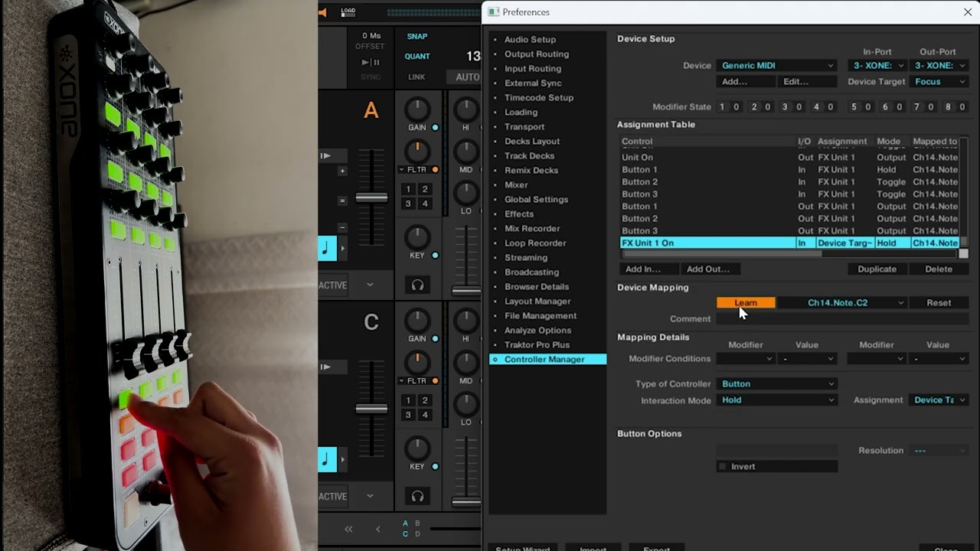Enable FX assign 1 on deck A
The width and height of the screenshot is (980, 551).
tap(408, 189)
